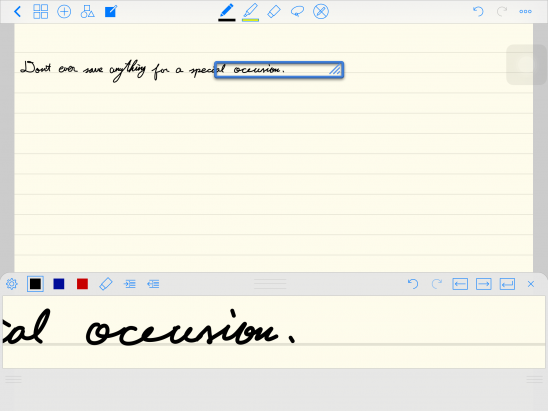Pick the black ink color swatch

tap(35, 284)
